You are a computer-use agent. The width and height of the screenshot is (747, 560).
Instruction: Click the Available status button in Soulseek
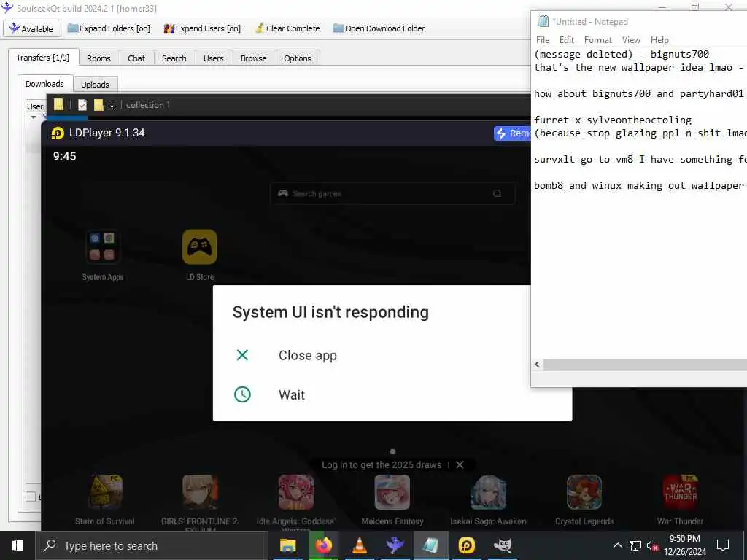click(32, 28)
